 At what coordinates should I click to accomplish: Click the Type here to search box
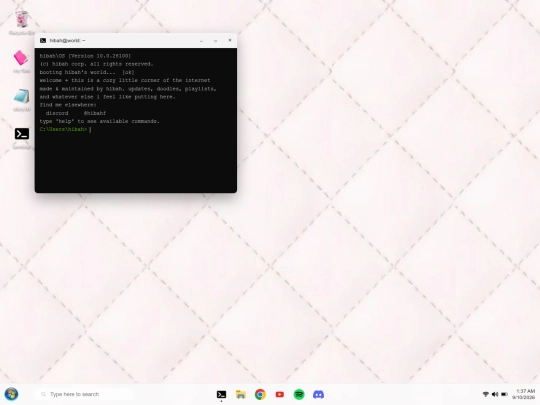tap(84, 394)
